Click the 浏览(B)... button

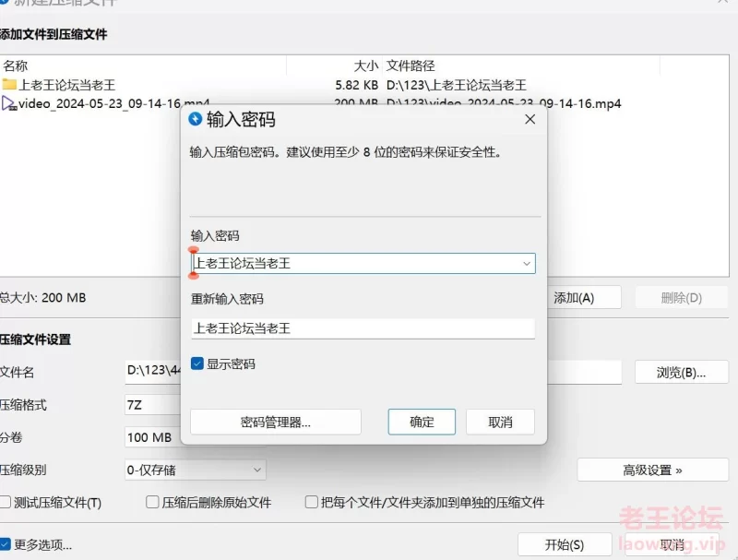pos(681,373)
